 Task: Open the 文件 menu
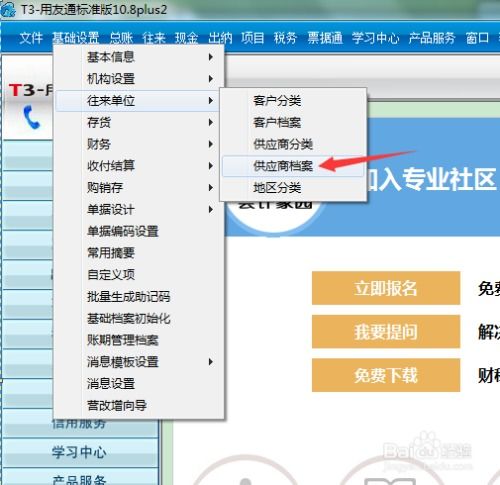click(31, 38)
